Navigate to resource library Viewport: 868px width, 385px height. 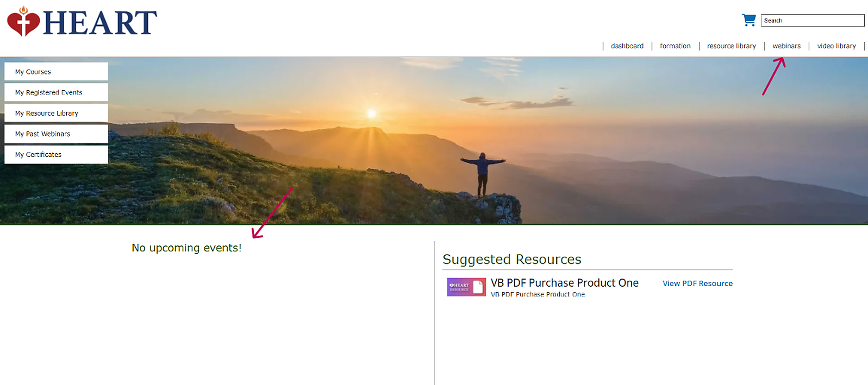point(731,46)
